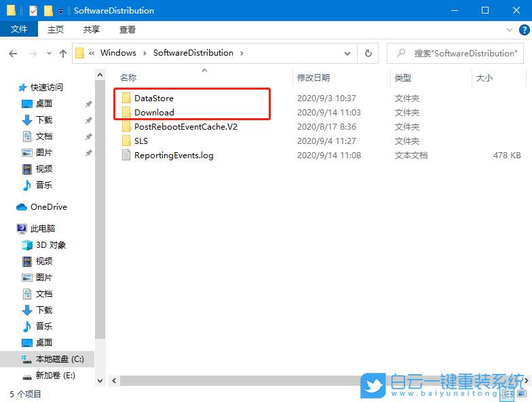
Task: Click the New Folder quick access icon
Action: click(x=48, y=11)
